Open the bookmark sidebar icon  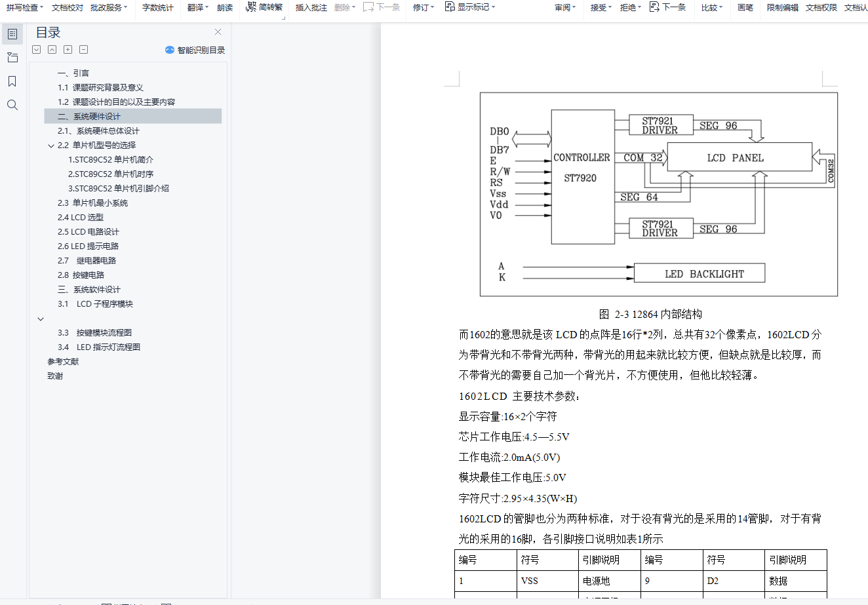(12, 81)
